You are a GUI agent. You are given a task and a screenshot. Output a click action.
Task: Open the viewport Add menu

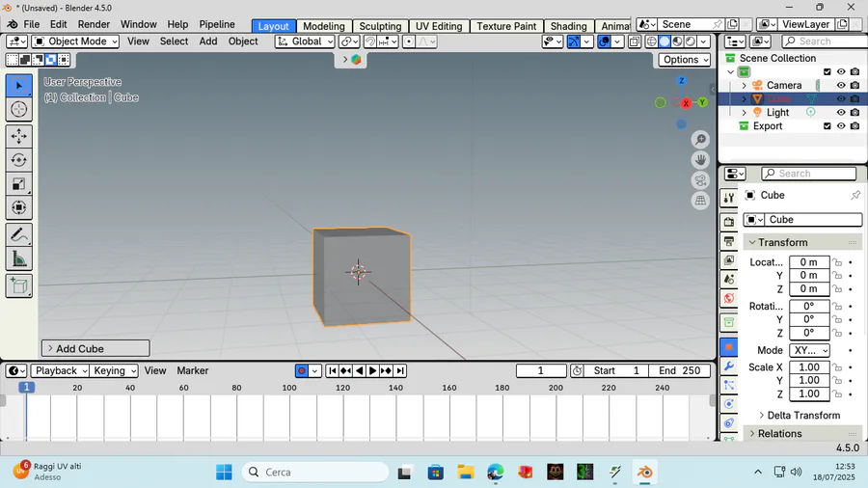[x=208, y=41]
